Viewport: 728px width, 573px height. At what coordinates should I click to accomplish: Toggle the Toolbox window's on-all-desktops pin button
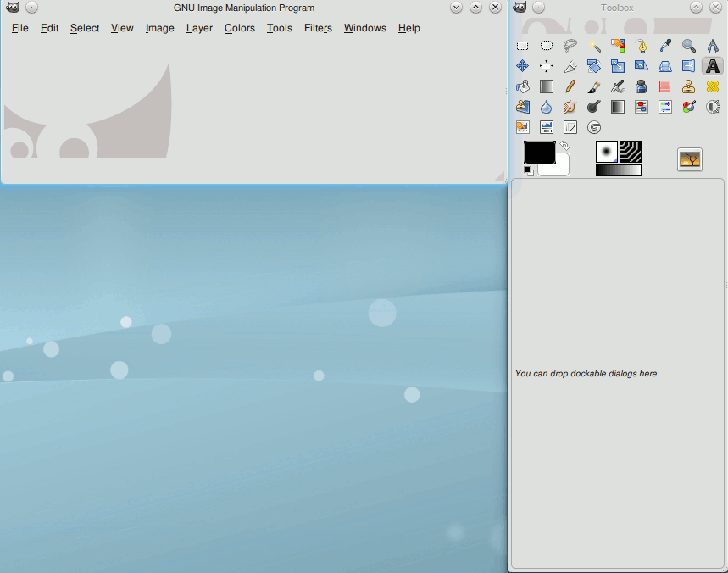point(538,7)
